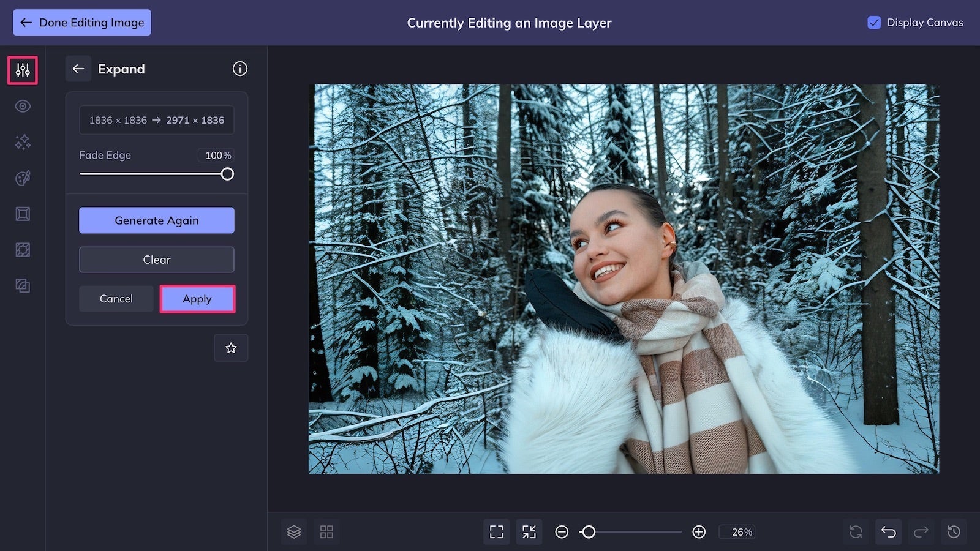
Task: Open the eye-shaped preview tool in sidebar
Action: (x=22, y=106)
